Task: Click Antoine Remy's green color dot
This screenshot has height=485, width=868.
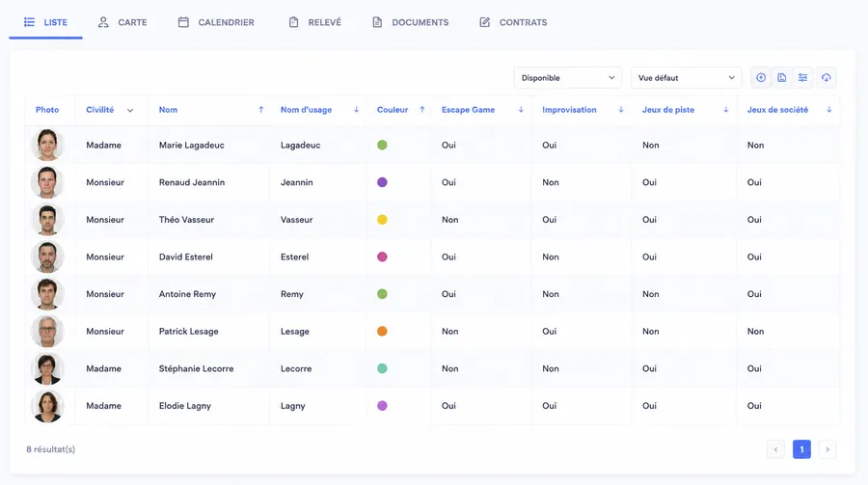Action: pos(382,294)
